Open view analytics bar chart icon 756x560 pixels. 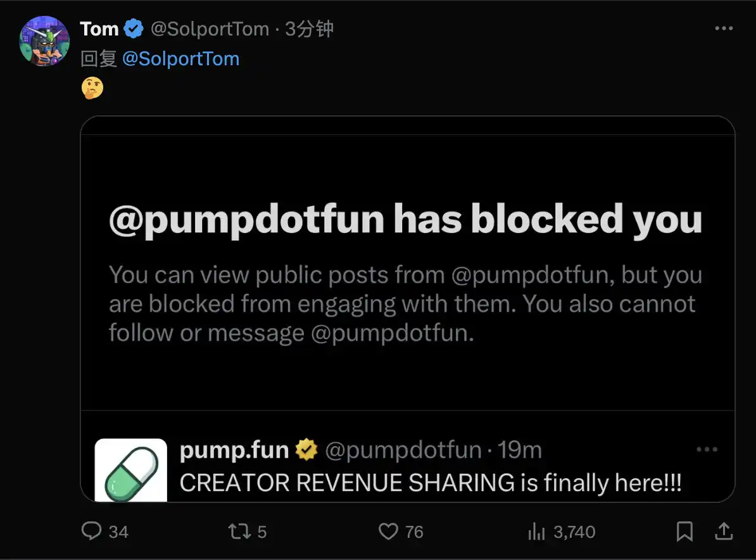[536, 531]
